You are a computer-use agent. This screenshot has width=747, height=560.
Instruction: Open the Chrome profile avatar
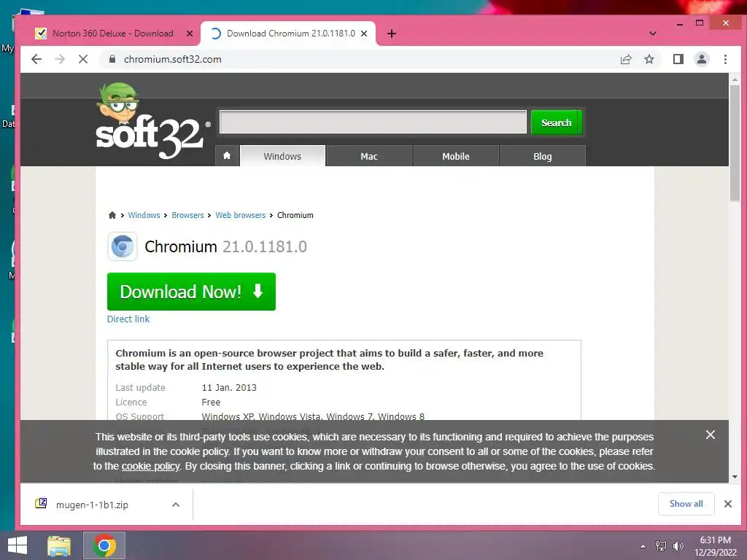[x=701, y=59]
